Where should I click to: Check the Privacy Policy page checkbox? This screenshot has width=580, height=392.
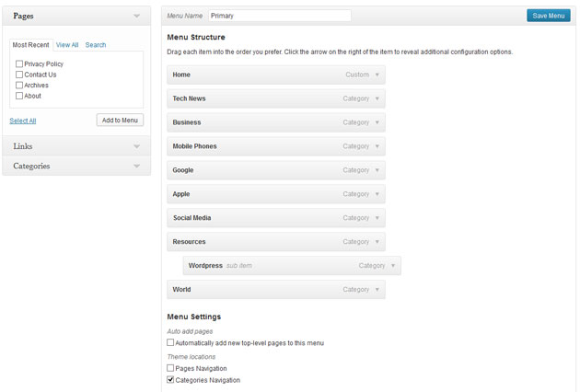[x=19, y=63]
